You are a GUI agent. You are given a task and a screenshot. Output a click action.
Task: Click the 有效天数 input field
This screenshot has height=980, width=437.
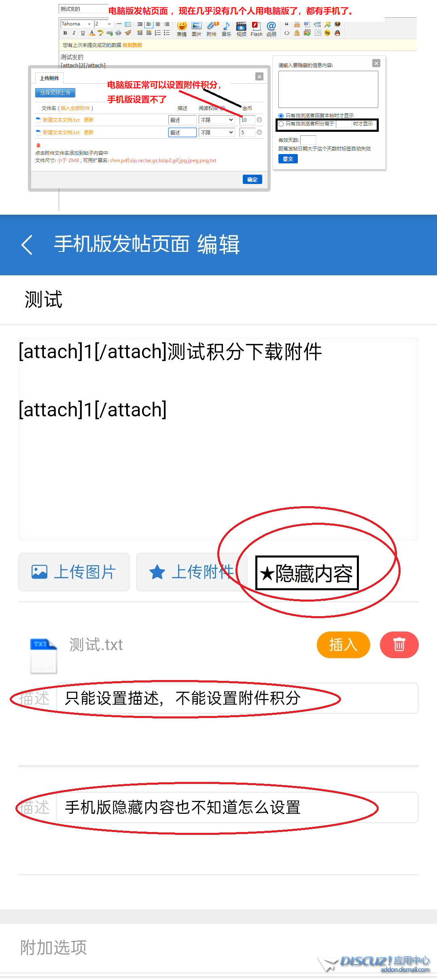[x=308, y=140]
